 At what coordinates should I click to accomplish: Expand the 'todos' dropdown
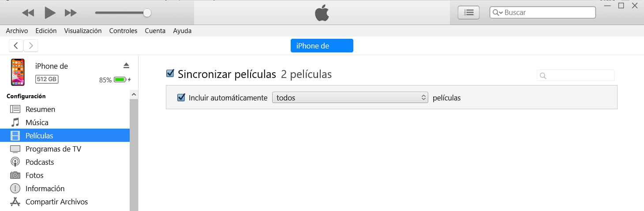click(x=350, y=98)
